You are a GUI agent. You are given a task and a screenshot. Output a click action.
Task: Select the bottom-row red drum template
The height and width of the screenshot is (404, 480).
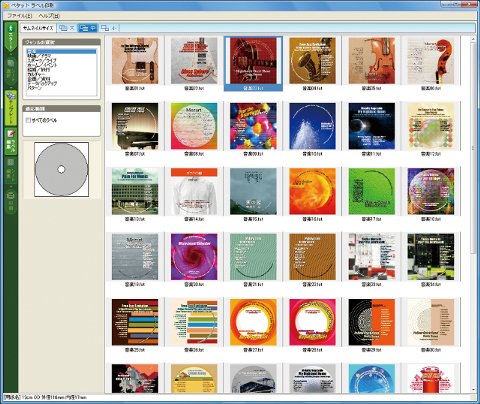coord(431,378)
